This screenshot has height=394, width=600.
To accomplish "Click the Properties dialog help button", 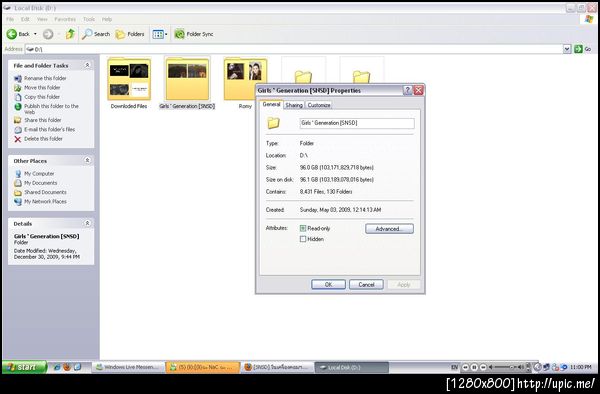I will coord(408,91).
